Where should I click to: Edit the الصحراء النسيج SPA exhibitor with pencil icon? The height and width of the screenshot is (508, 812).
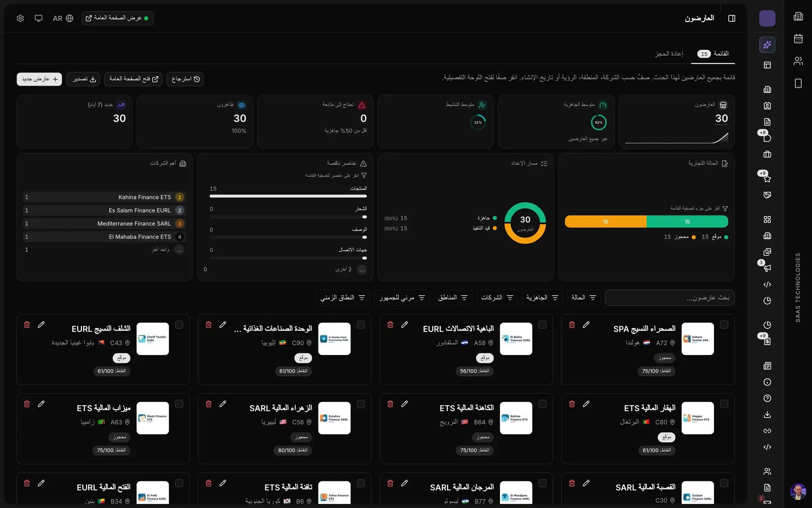[x=586, y=325]
